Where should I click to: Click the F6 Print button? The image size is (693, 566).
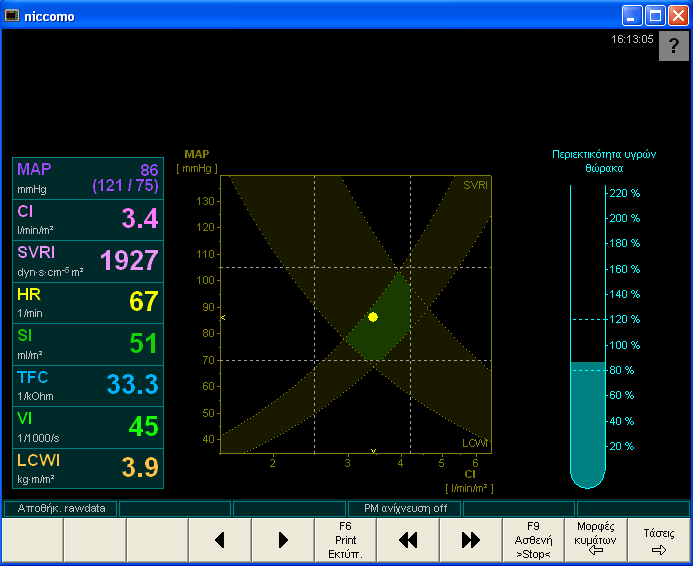(x=346, y=539)
